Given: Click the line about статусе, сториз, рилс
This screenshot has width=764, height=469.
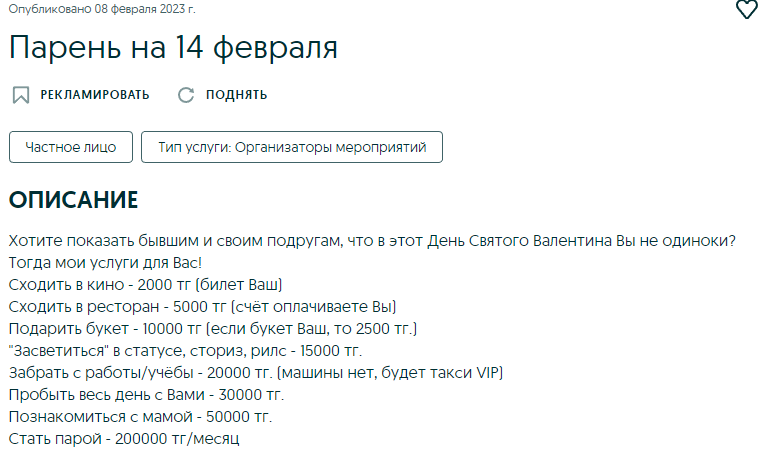Looking at the screenshot, I should [185, 351].
